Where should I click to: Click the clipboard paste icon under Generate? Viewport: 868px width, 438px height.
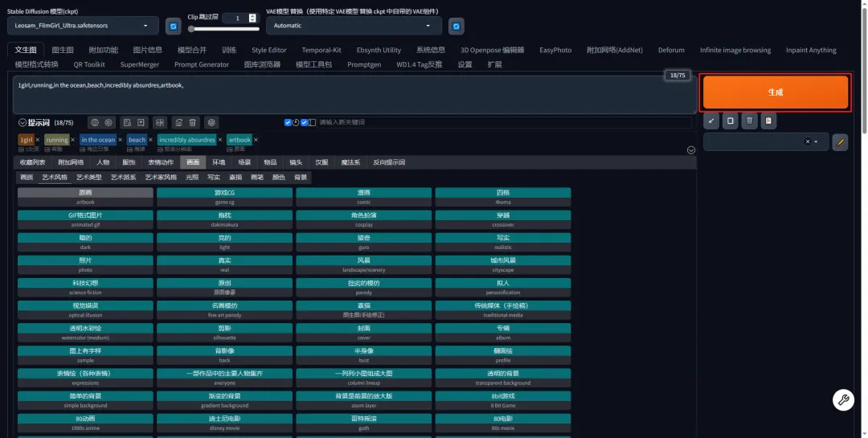[x=768, y=121]
